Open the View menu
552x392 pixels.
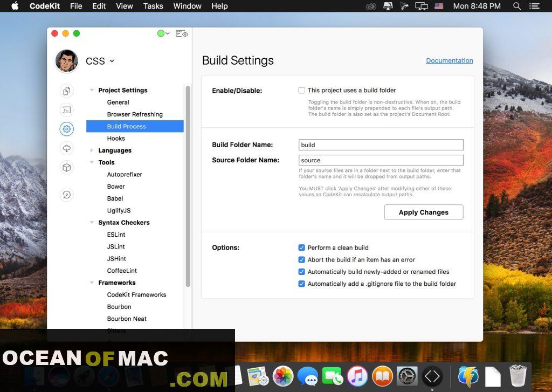pyautogui.click(x=125, y=6)
